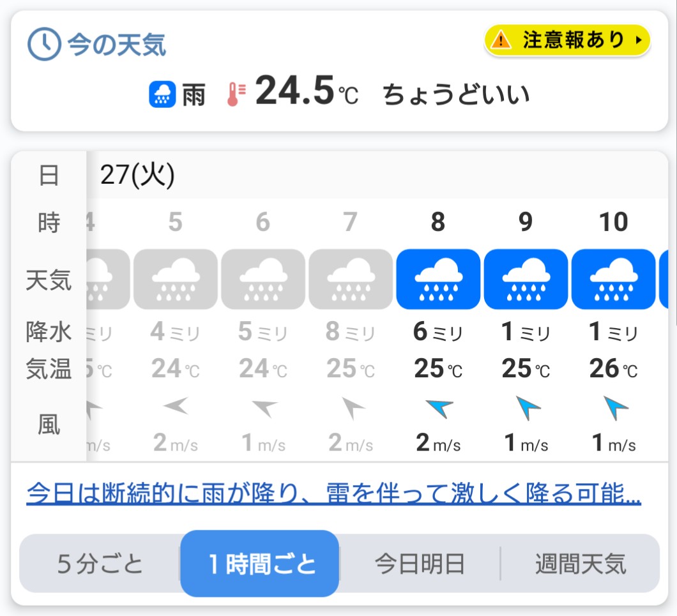
Task: Click the gray 6 o'clock rain icon
Action: pos(262,279)
